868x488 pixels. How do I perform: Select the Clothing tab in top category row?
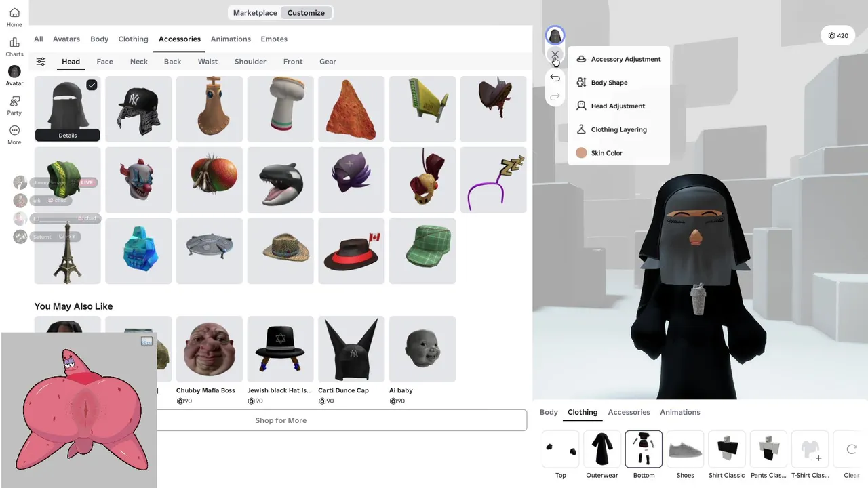133,39
